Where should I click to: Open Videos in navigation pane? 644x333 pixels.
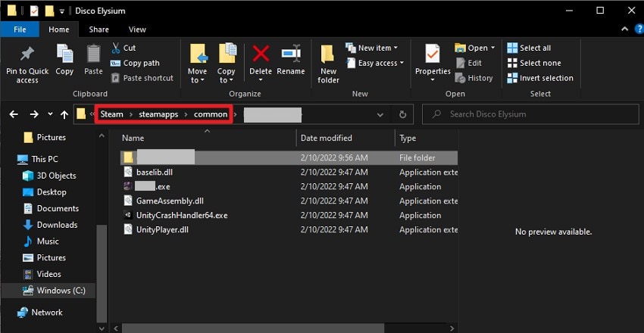coord(42,274)
